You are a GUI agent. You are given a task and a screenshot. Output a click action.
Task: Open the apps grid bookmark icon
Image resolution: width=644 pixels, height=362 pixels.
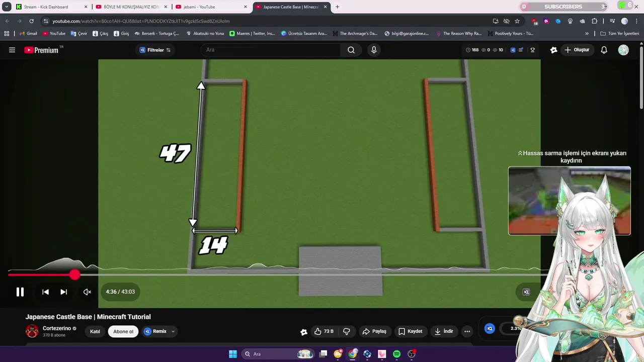click(x=7, y=33)
